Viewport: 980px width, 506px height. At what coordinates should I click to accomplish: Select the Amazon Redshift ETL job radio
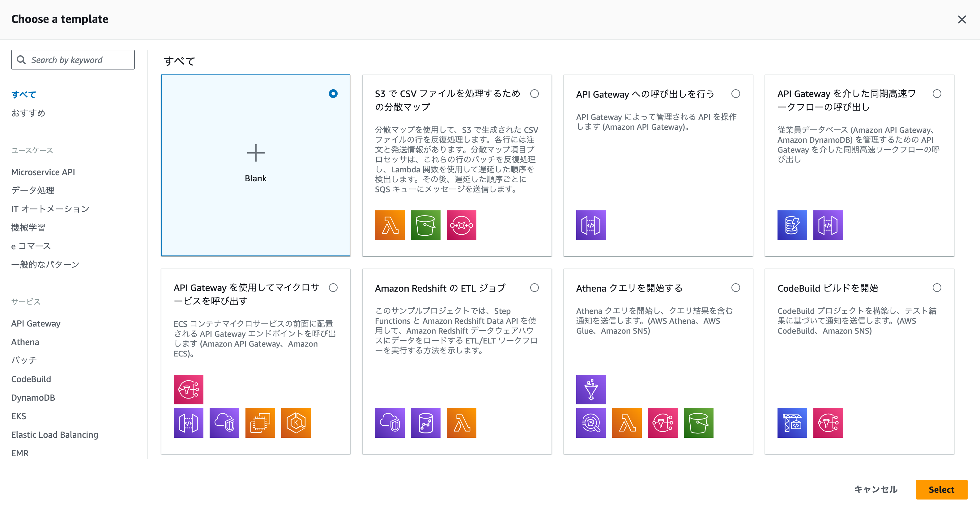point(534,288)
